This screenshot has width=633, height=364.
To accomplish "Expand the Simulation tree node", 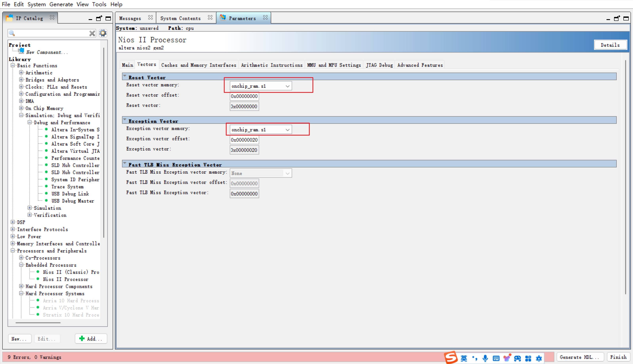I will (x=29, y=208).
